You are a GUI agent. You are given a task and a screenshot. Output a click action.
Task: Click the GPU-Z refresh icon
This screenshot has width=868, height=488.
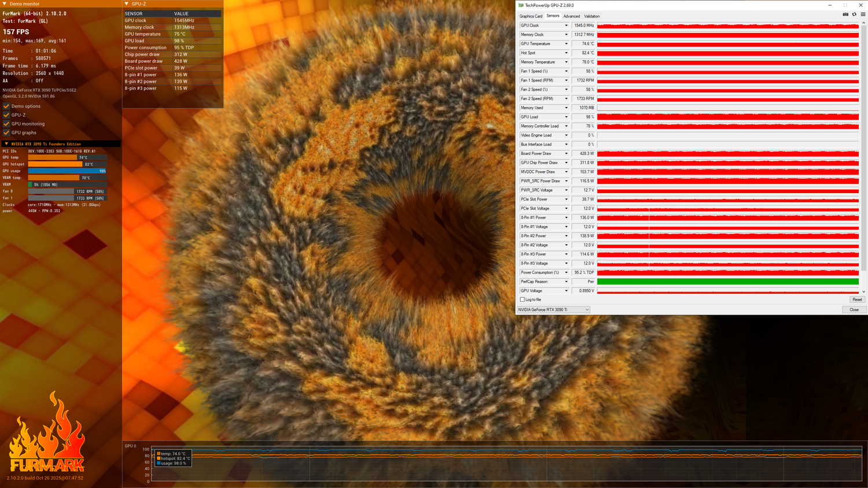(854, 14)
